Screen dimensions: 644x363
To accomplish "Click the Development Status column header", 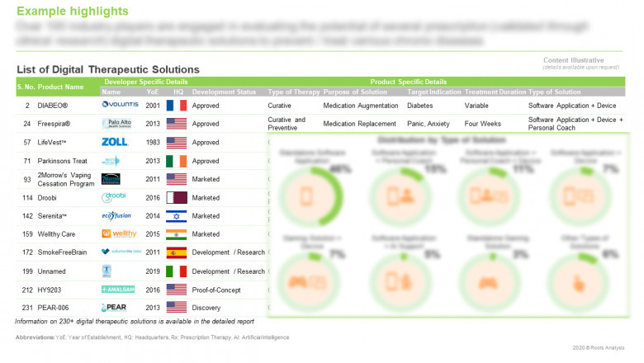I will (224, 92).
